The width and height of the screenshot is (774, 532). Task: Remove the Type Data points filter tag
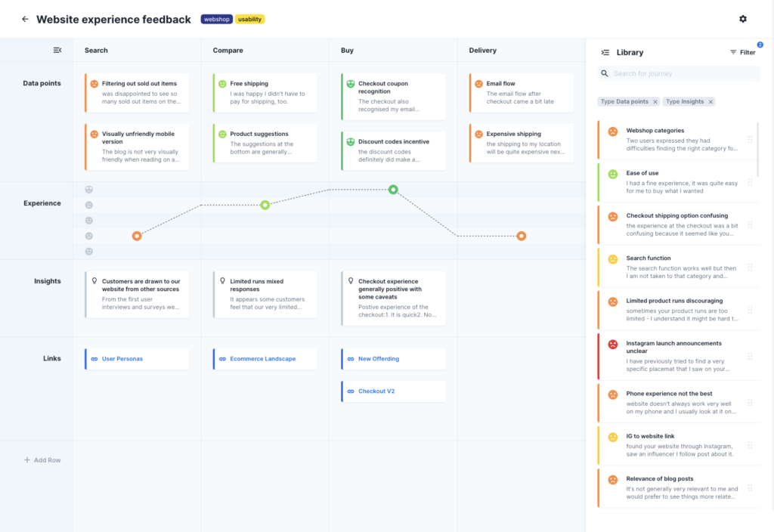655,101
